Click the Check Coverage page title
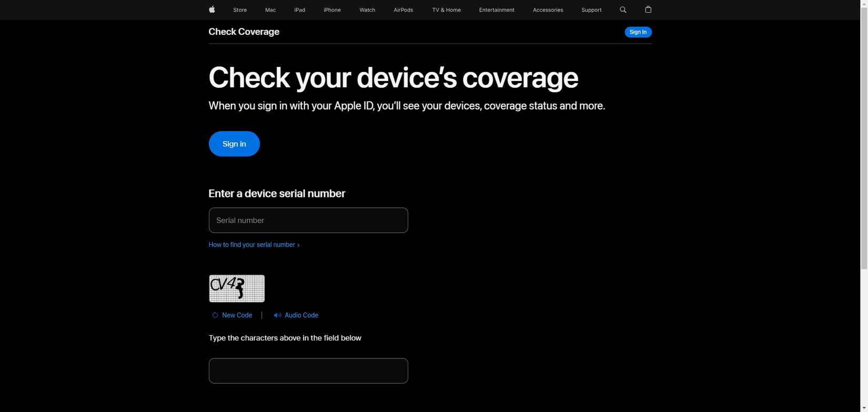 [x=244, y=32]
